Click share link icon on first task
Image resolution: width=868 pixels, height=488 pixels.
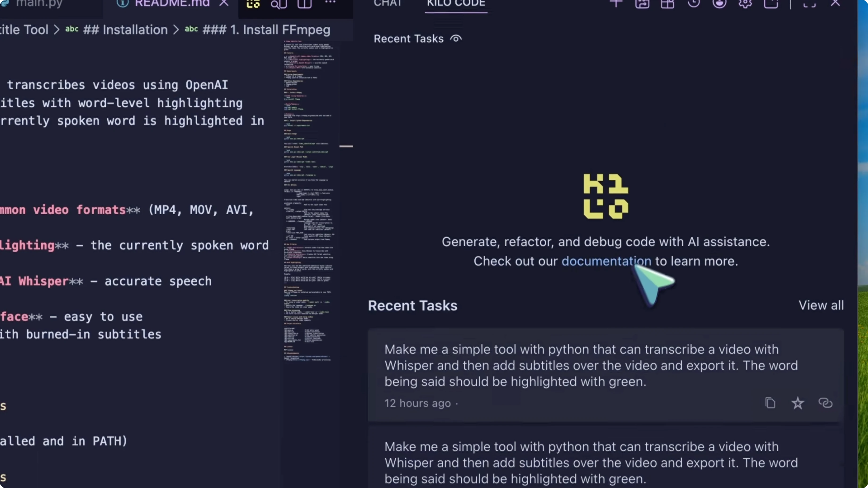coord(825,403)
